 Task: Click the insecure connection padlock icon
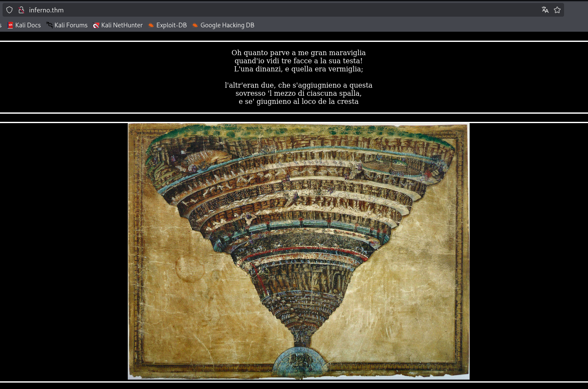21,10
